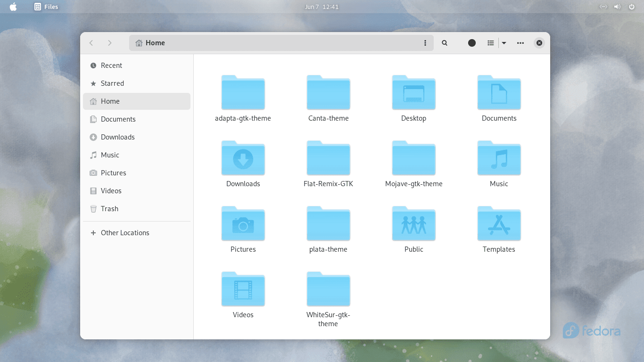Screen dimensions: 644x362
Task: Open the Downloads sidebar entry
Action: 116,137
